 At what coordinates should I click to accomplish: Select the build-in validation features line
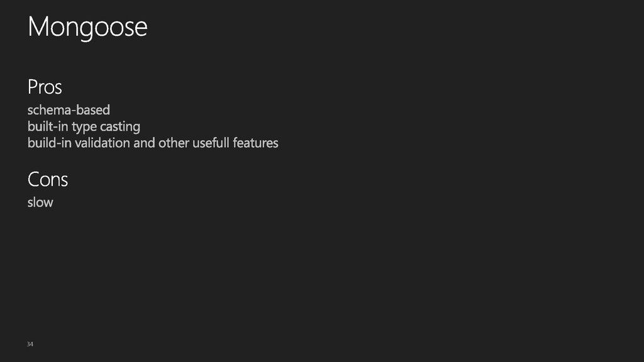[x=153, y=143]
